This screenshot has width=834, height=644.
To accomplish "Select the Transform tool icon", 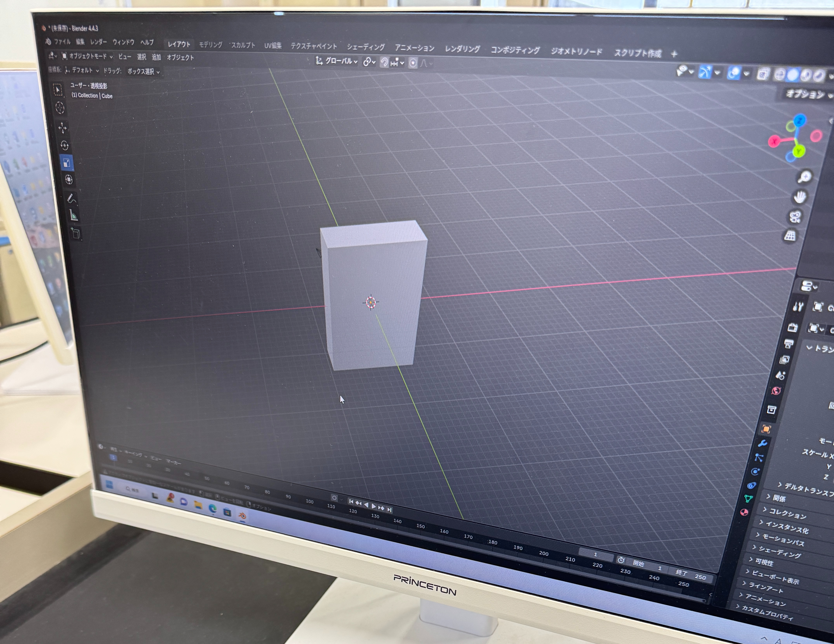I will [69, 180].
